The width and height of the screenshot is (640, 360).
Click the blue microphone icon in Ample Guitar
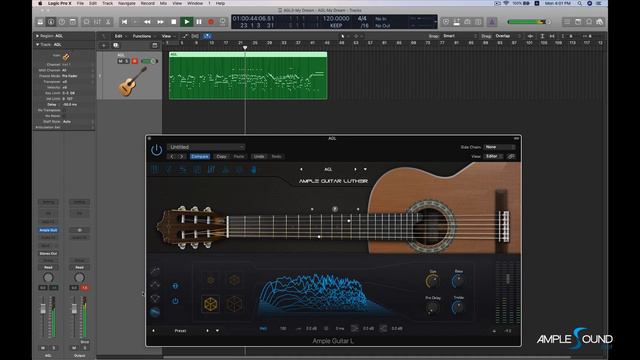click(253, 170)
